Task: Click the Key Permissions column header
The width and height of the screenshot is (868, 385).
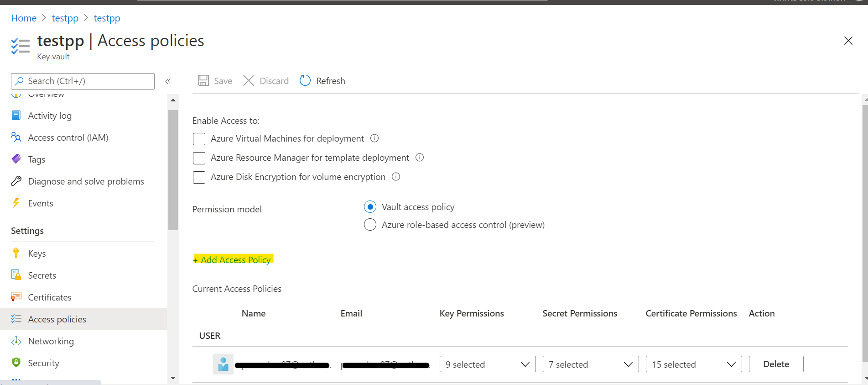Action: [x=472, y=313]
